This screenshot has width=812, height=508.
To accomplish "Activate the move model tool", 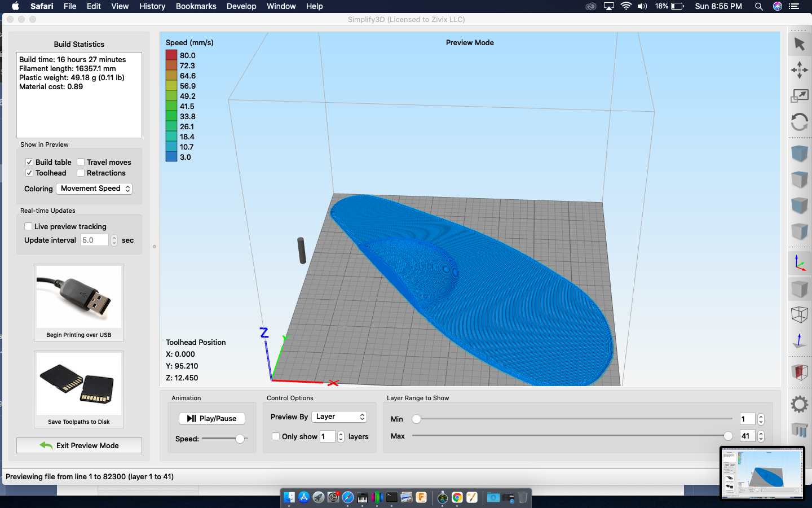I will pyautogui.click(x=799, y=70).
